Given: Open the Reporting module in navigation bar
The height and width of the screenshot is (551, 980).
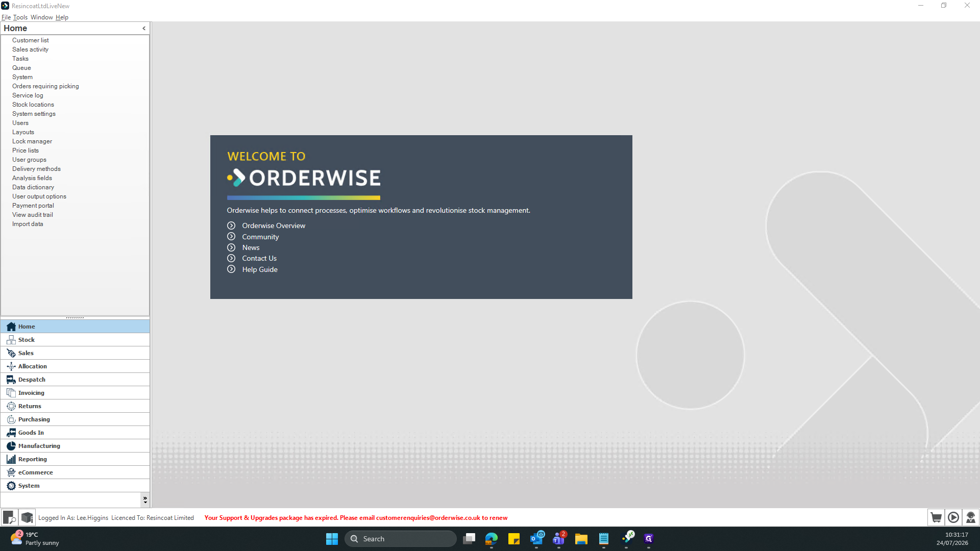Looking at the screenshot, I should pyautogui.click(x=75, y=459).
